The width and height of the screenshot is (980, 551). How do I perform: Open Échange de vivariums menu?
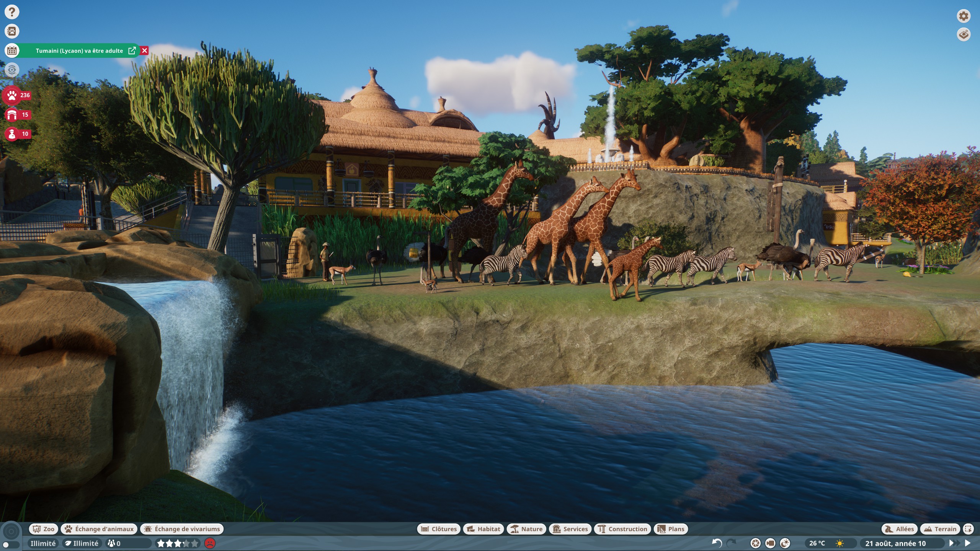182,529
